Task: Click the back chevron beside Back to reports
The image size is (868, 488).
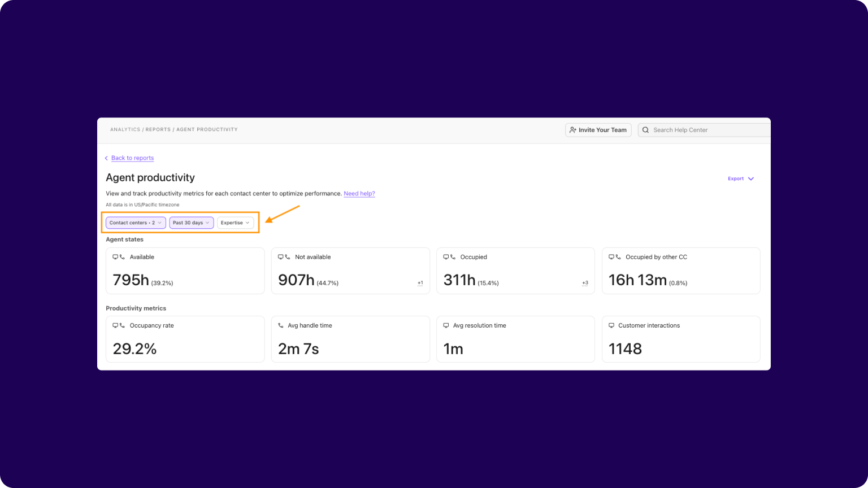Action: click(106, 158)
